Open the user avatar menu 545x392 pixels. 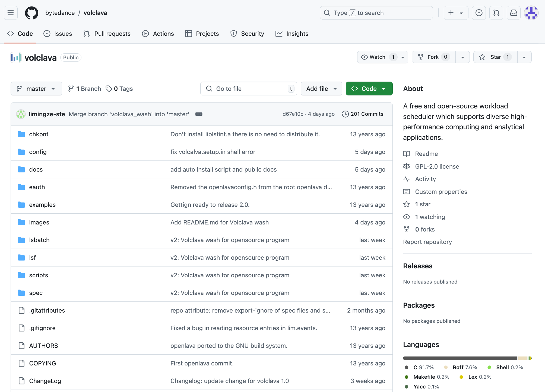531,13
